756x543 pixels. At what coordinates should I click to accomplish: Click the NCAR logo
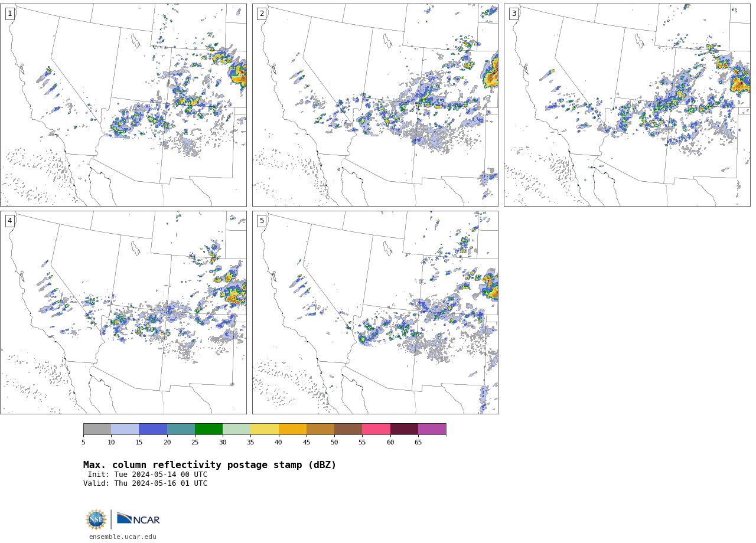(x=138, y=519)
